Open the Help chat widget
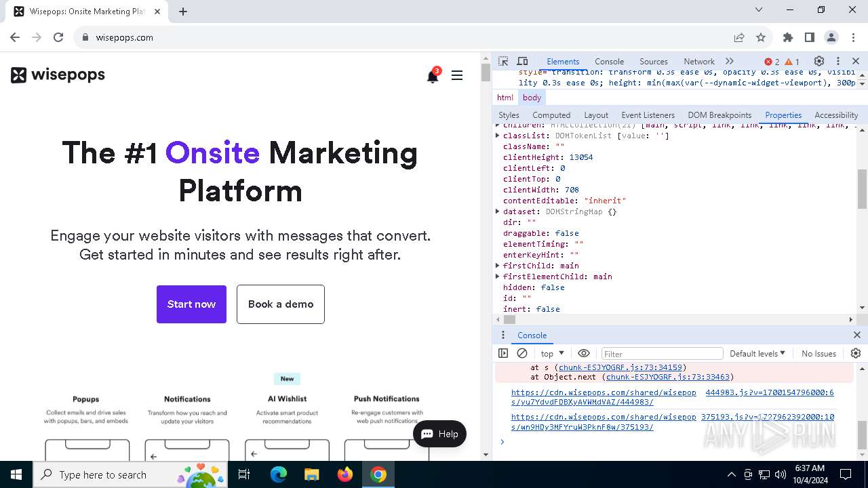 (x=439, y=434)
